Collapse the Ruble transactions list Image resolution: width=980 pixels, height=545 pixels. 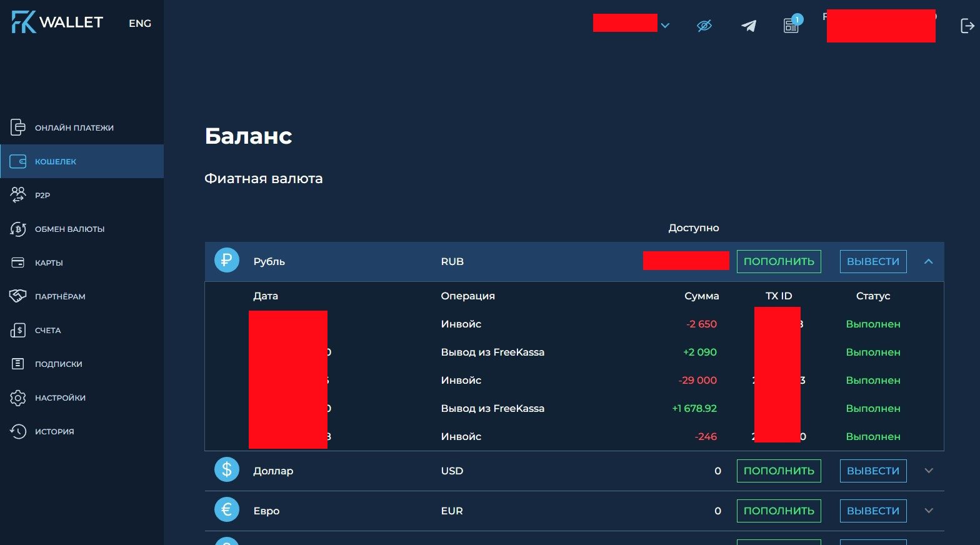[x=928, y=261]
